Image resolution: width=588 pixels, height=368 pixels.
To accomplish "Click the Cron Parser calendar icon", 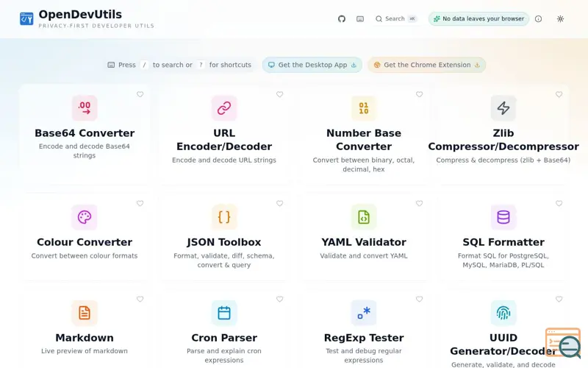I will 224,312.
